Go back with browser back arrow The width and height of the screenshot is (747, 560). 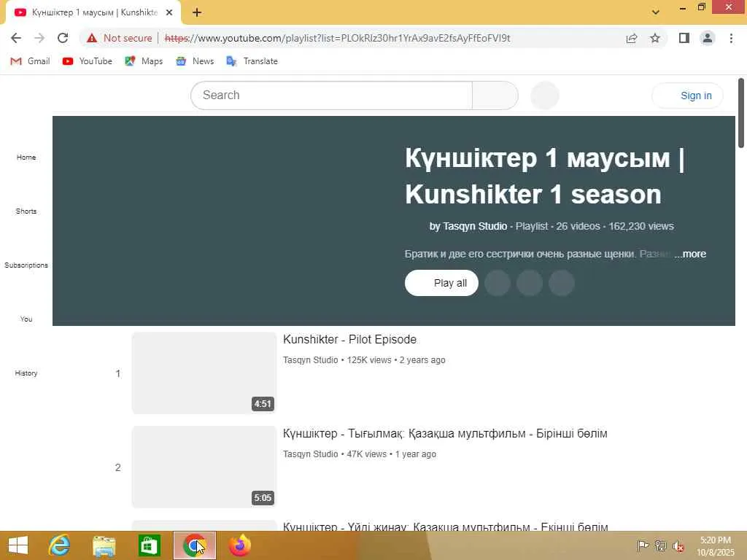coord(16,38)
